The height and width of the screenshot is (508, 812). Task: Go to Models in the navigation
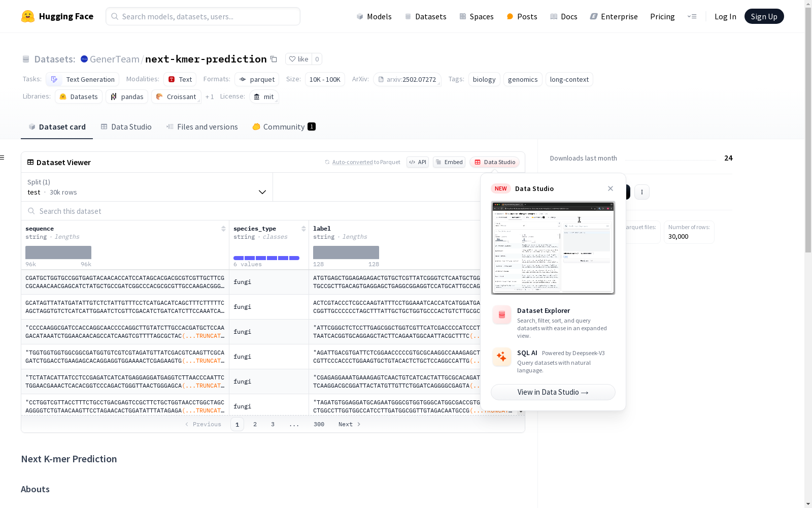(x=374, y=16)
